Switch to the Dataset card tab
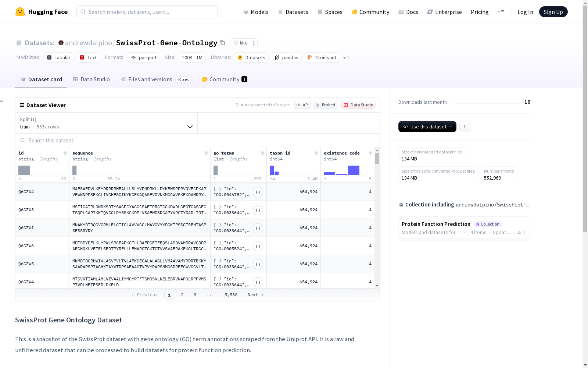588x368 pixels. pyautogui.click(x=41, y=79)
